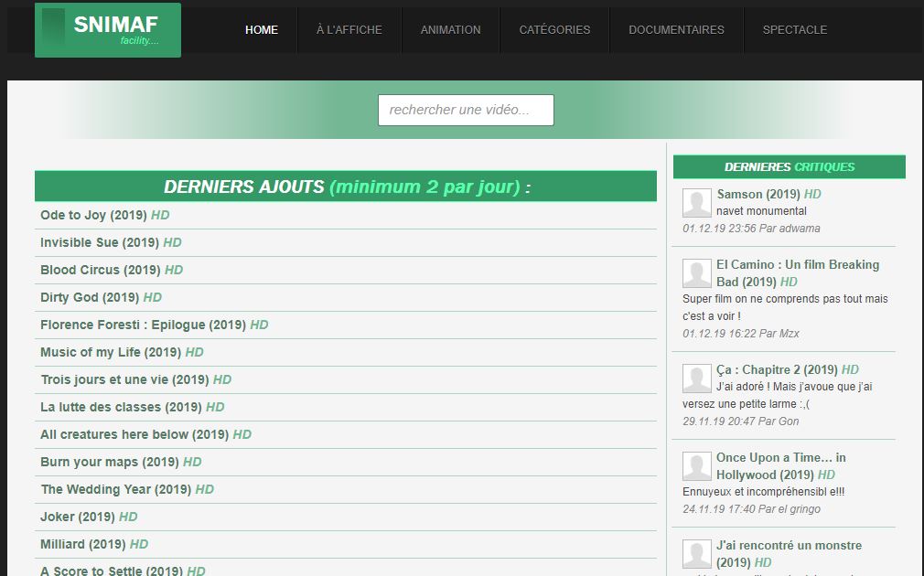Open Trois jours et une vie (2019)

[x=135, y=379]
